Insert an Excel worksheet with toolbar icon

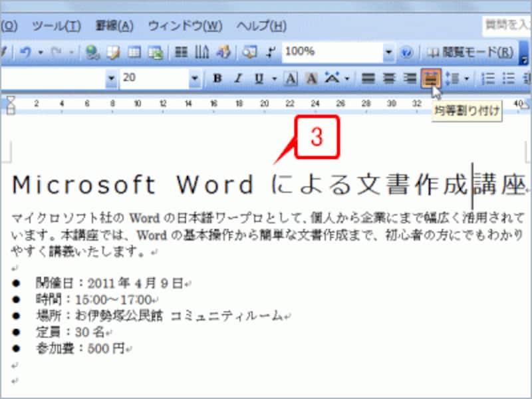click(156, 53)
